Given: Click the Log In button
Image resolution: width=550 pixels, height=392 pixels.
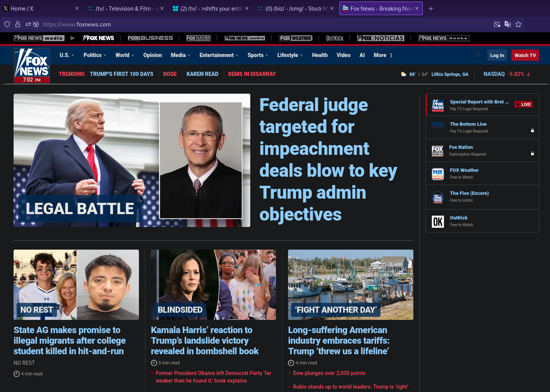Looking at the screenshot, I should 497,55.
